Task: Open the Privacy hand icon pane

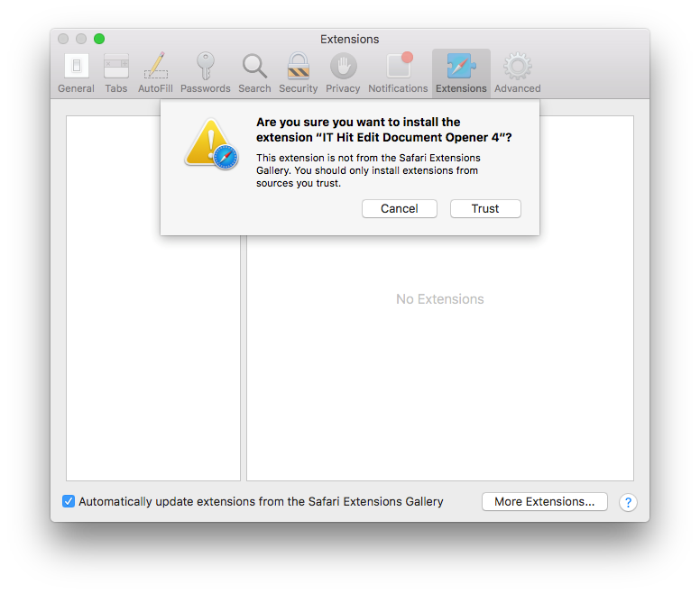Action: 343,73
